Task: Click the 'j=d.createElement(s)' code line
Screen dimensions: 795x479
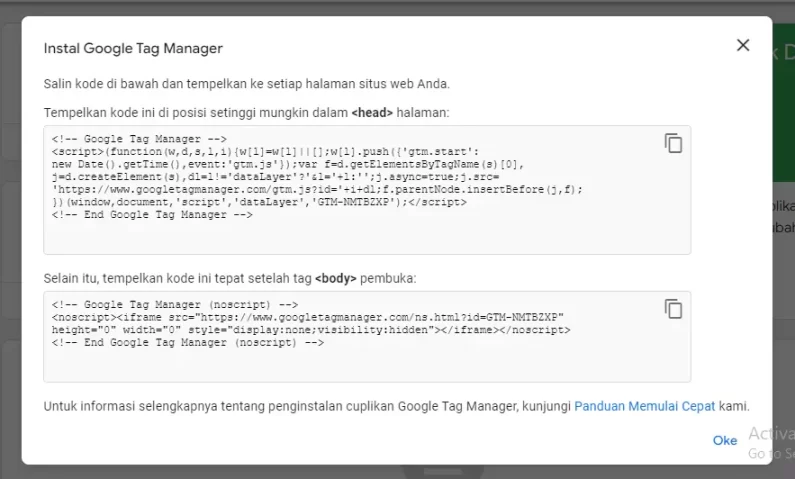Action: (x=275, y=177)
